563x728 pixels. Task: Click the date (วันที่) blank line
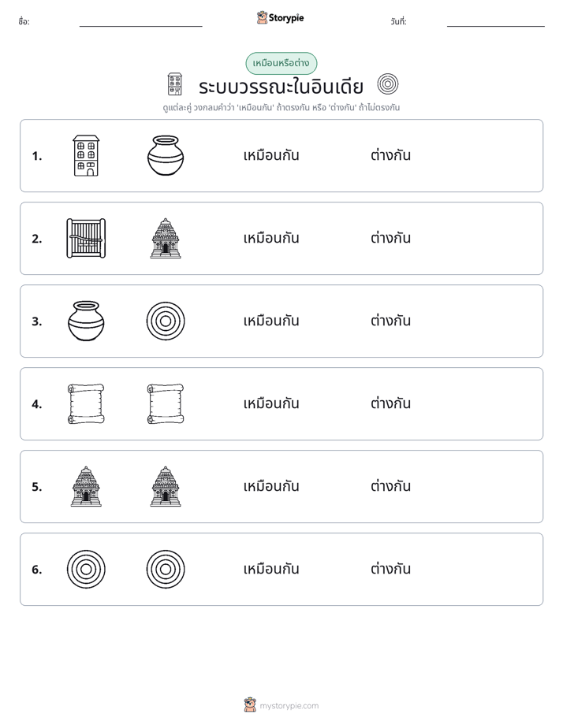pos(496,26)
